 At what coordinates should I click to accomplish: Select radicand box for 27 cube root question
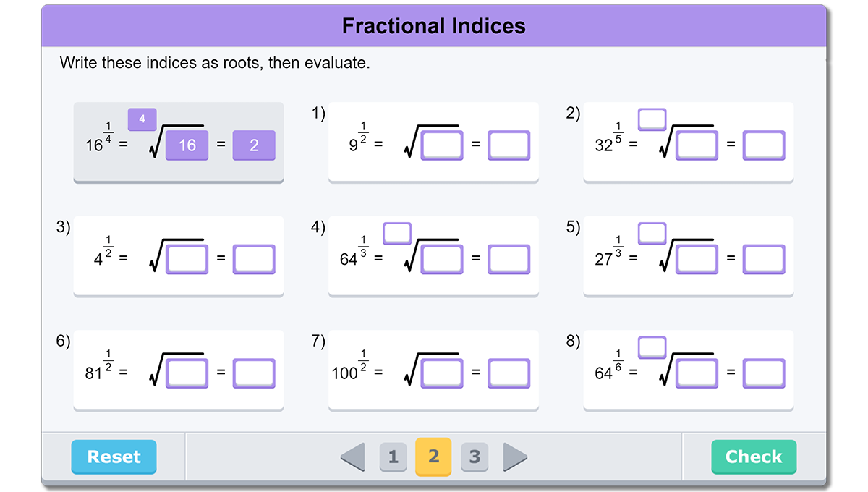pyautogui.click(x=697, y=260)
